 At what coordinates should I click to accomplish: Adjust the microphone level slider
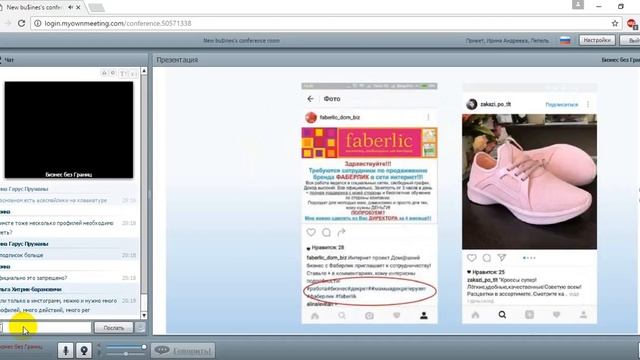[x=126, y=354]
